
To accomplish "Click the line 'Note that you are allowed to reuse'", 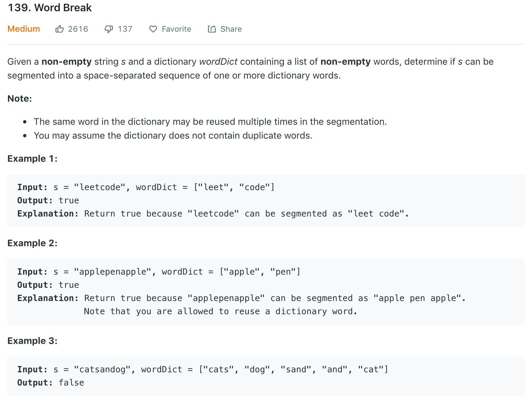I will [220, 311].
